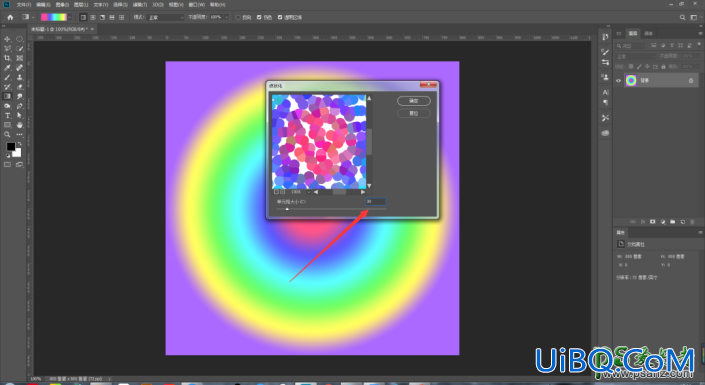This screenshot has width=705, height=385.
Task: Open the File menu
Action: point(23,4)
